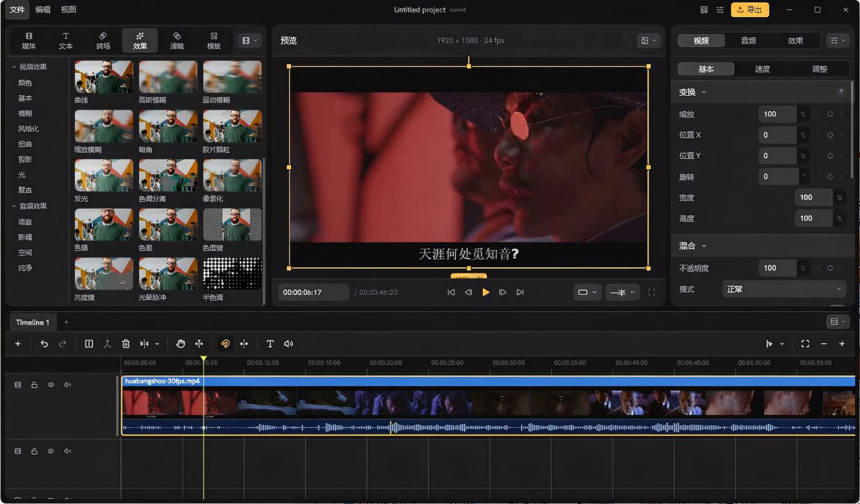The image size is (860, 504).
Task: Switch to the 转场 tab
Action: [103, 41]
